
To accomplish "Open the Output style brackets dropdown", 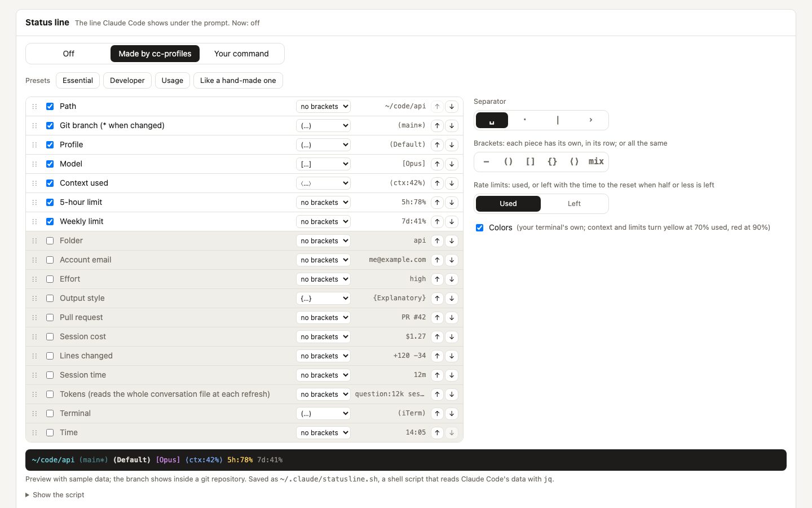I will pos(323,298).
